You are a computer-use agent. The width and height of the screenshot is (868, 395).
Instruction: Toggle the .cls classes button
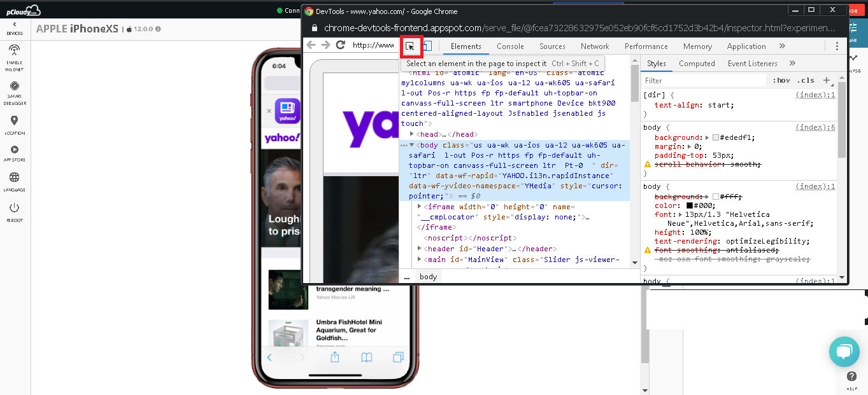[806, 81]
